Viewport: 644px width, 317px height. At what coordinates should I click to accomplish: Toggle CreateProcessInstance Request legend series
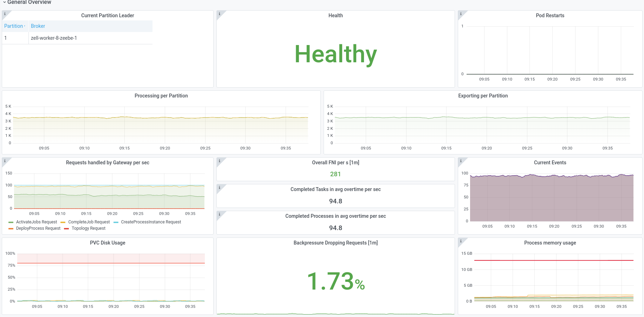tap(151, 222)
